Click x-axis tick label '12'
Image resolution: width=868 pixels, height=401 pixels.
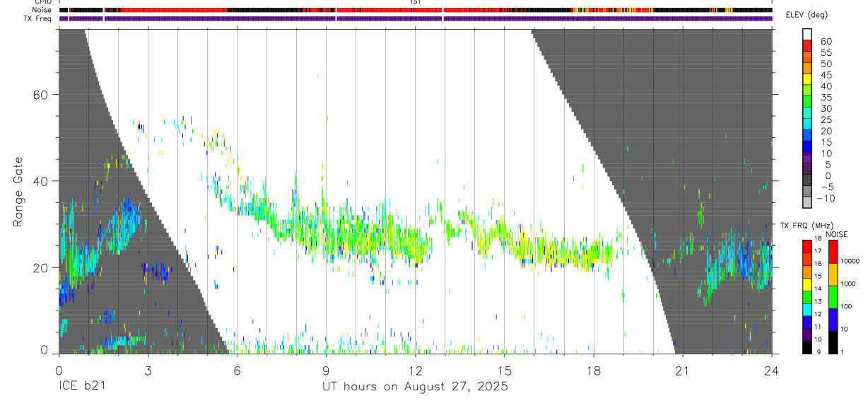coord(415,370)
